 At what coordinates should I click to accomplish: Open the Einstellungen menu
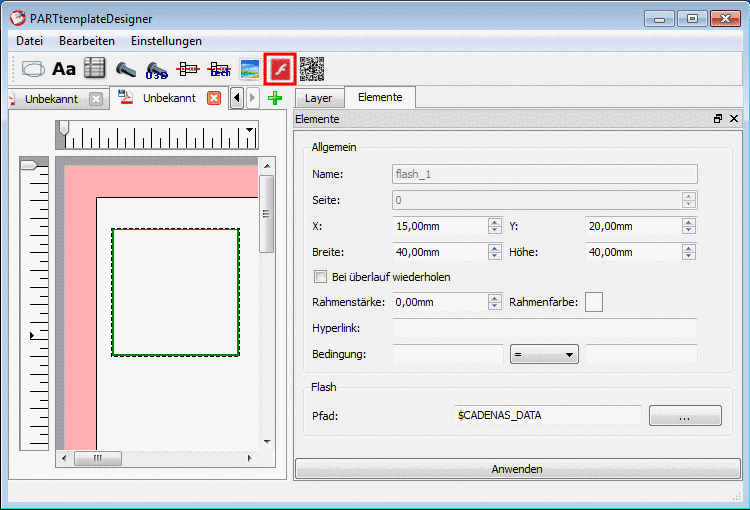coord(166,41)
